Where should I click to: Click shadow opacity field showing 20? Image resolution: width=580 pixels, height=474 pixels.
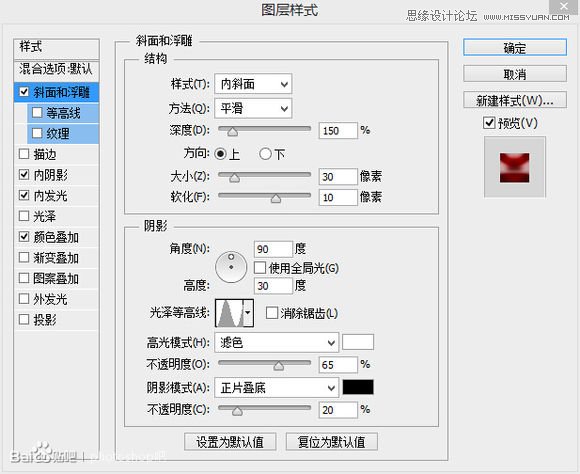338,410
